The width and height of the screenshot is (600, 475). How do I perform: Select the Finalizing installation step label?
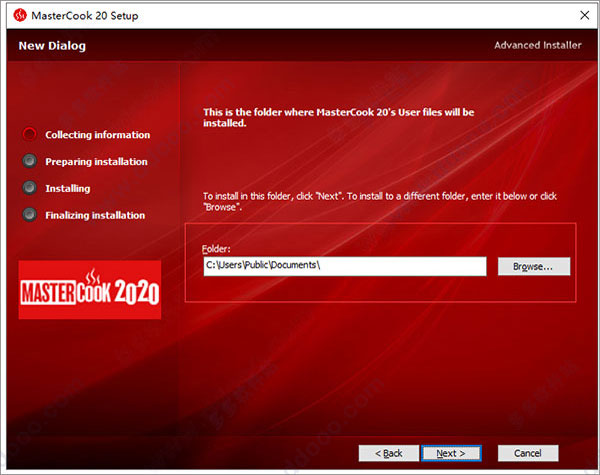(x=95, y=216)
